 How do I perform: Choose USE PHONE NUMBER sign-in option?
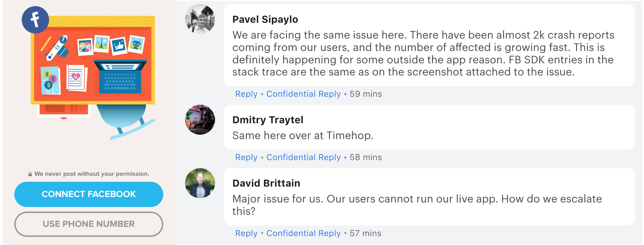point(89,224)
